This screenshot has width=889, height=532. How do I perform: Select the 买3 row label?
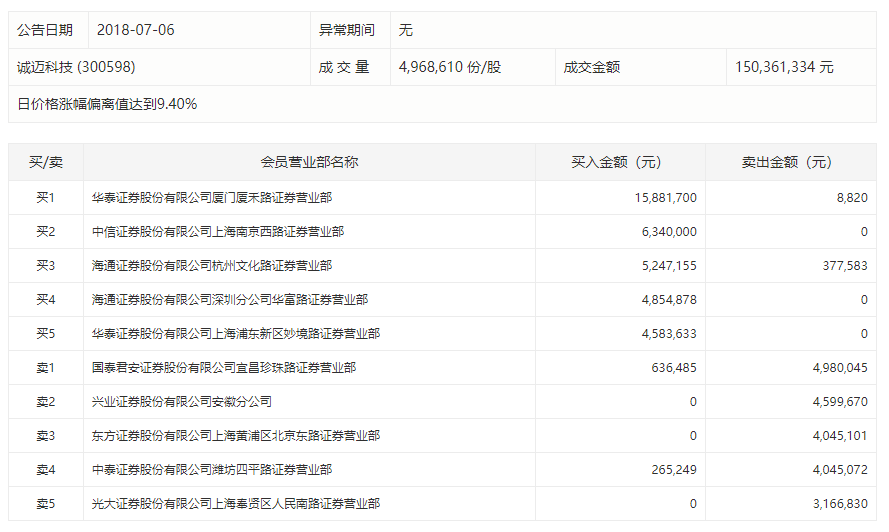(46, 265)
